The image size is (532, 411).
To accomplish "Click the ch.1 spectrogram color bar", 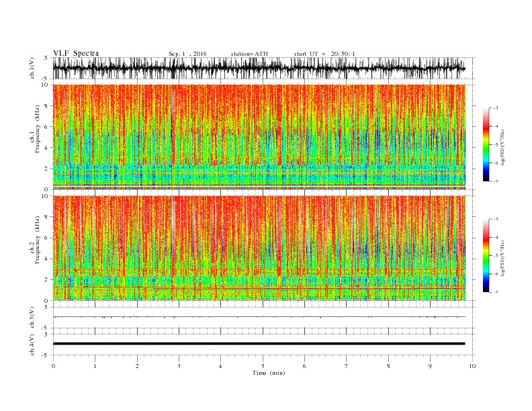I will (x=486, y=144).
